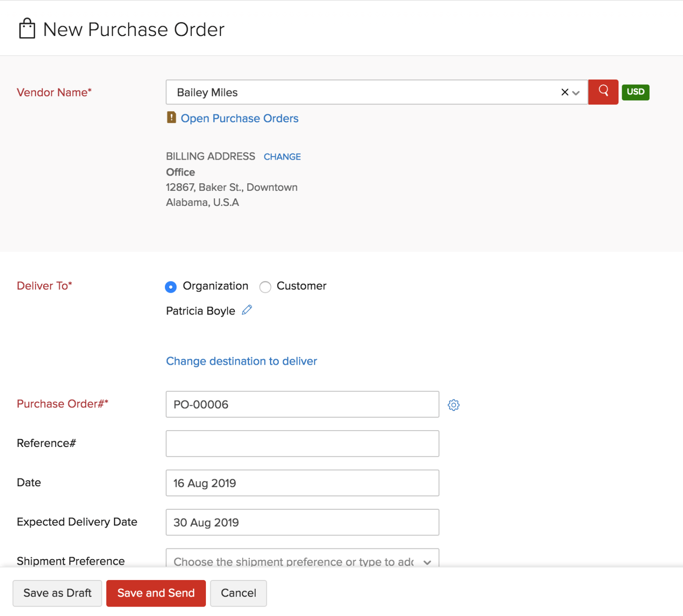
Task: Expand the vendor name dropdown arrow
Action: pos(576,92)
